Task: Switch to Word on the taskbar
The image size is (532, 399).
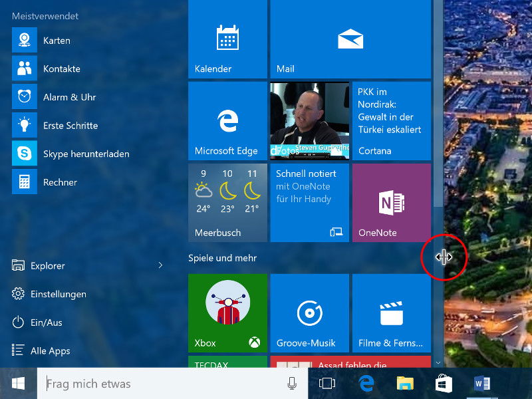Action: click(482, 384)
